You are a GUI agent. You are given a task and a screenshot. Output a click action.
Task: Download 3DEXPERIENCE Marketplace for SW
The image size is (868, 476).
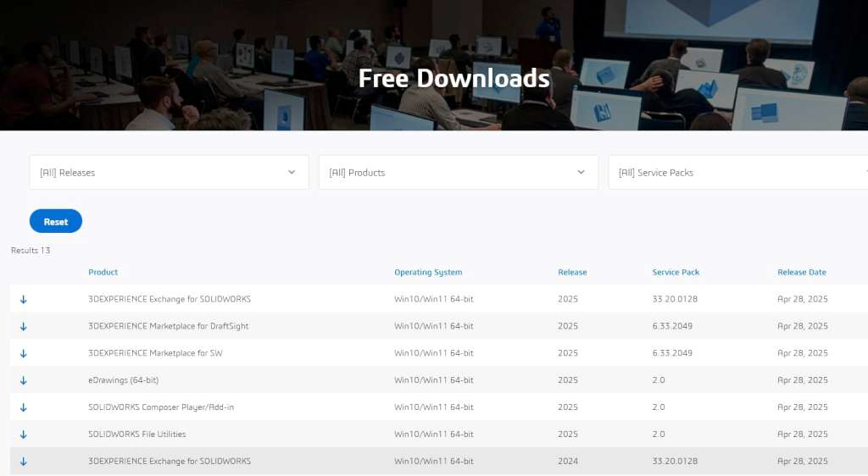click(x=23, y=353)
